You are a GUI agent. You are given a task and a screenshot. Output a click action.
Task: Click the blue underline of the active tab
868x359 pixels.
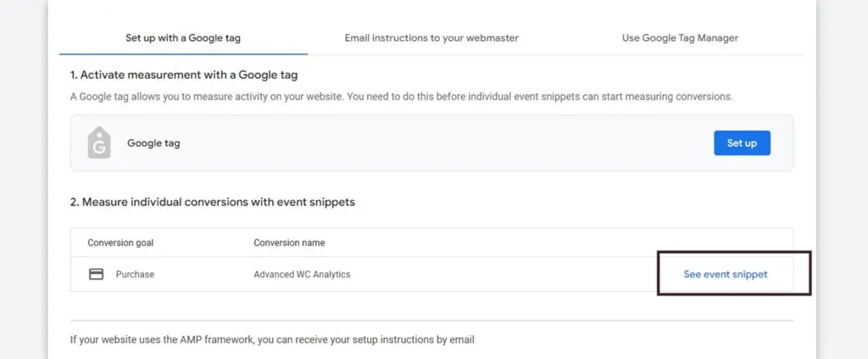(183, 54)
